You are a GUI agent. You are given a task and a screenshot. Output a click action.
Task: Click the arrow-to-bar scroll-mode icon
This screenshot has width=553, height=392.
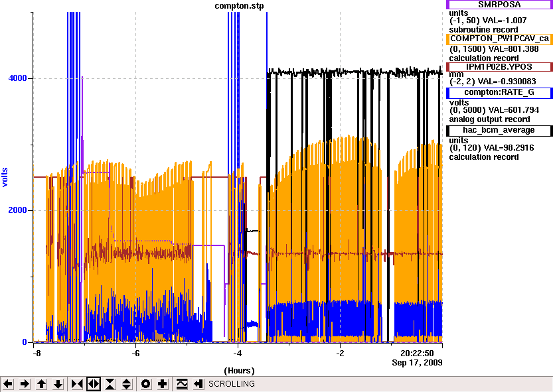(x=198, y=384)
